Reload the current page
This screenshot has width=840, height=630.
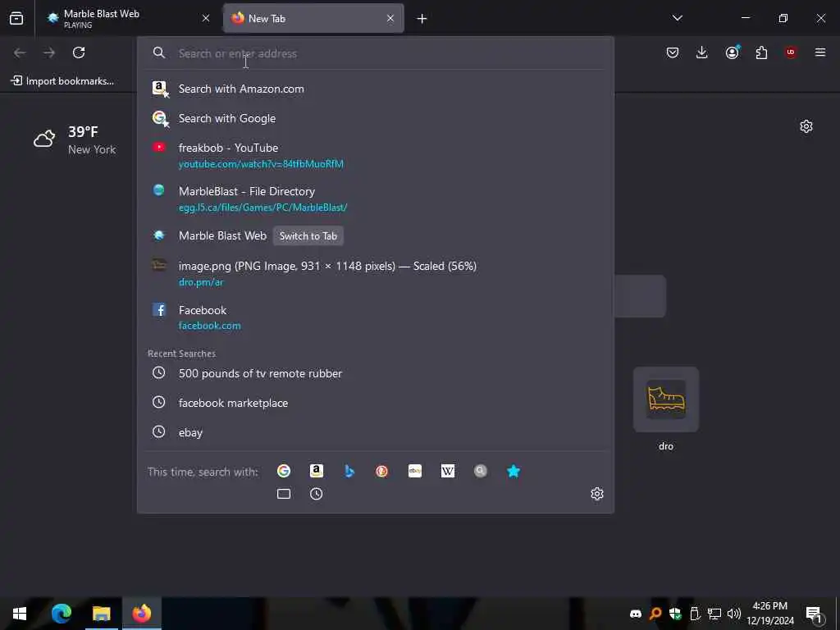[x=79, y=52]
